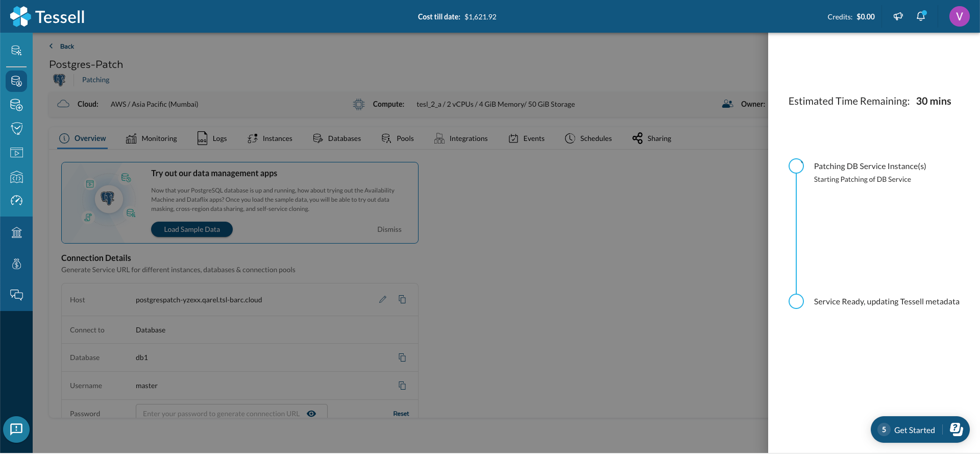
Task: Click the Get Started button
Action: pos(920,429)
